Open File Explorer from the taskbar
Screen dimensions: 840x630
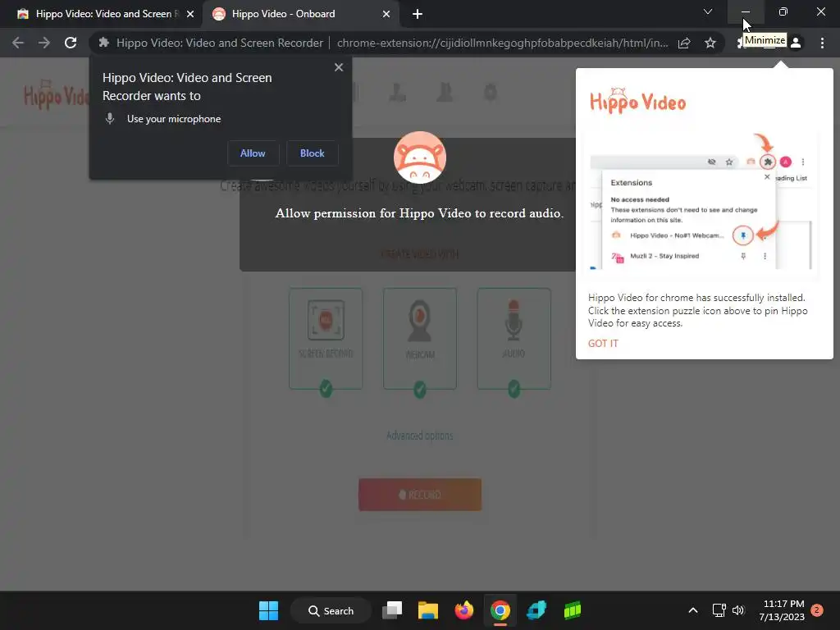point(428,610)
